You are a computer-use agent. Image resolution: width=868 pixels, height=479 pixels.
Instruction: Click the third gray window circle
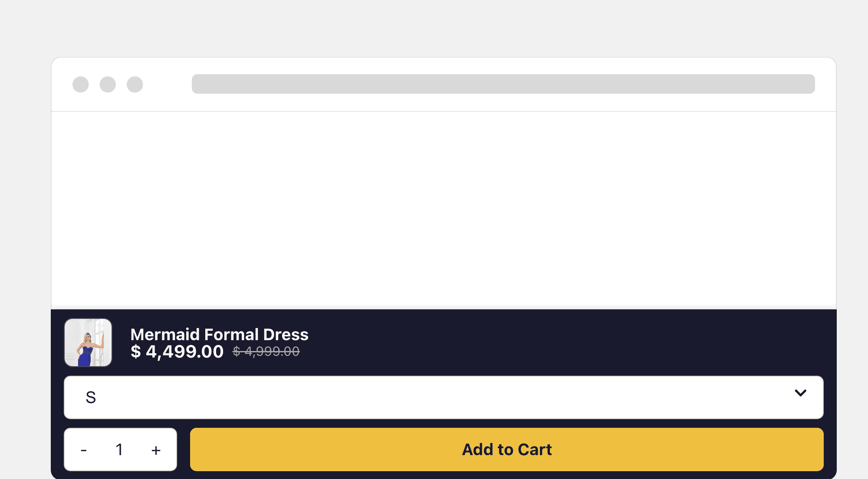coord(135,84)
